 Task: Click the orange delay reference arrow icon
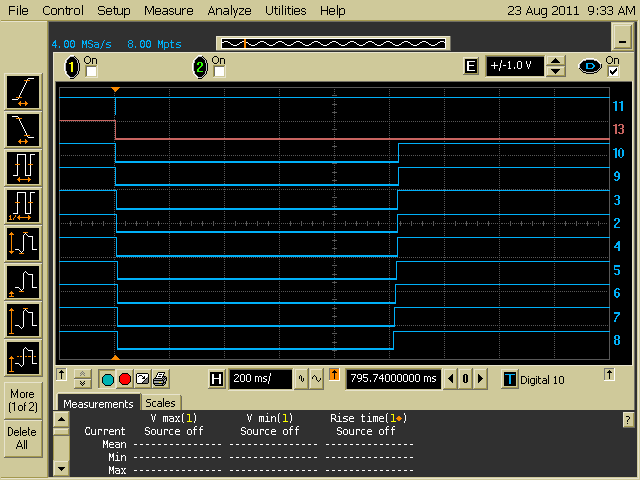click(x=334, y=375)
